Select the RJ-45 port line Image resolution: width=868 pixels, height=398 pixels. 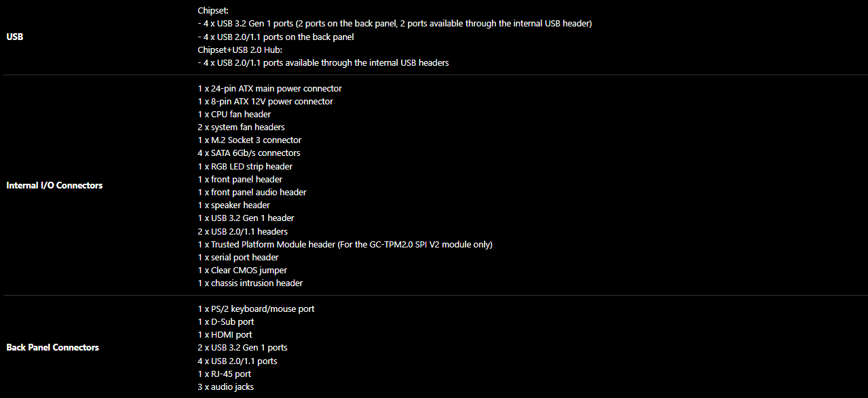[224, 374]
